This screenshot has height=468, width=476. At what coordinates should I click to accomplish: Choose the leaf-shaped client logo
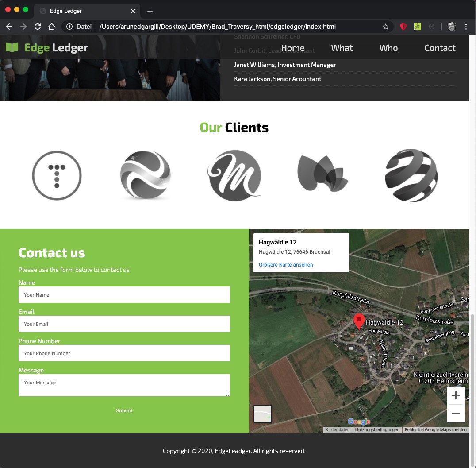pos(322,173)
